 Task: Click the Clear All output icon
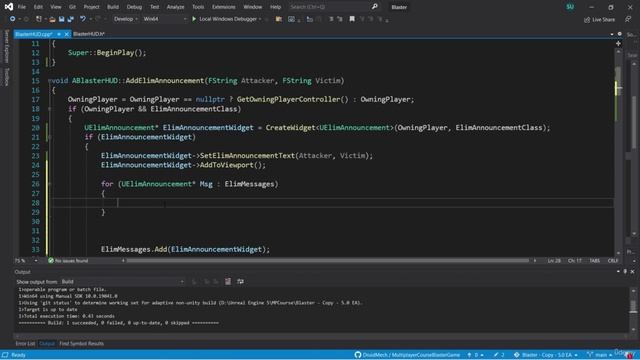pos(228,282)
